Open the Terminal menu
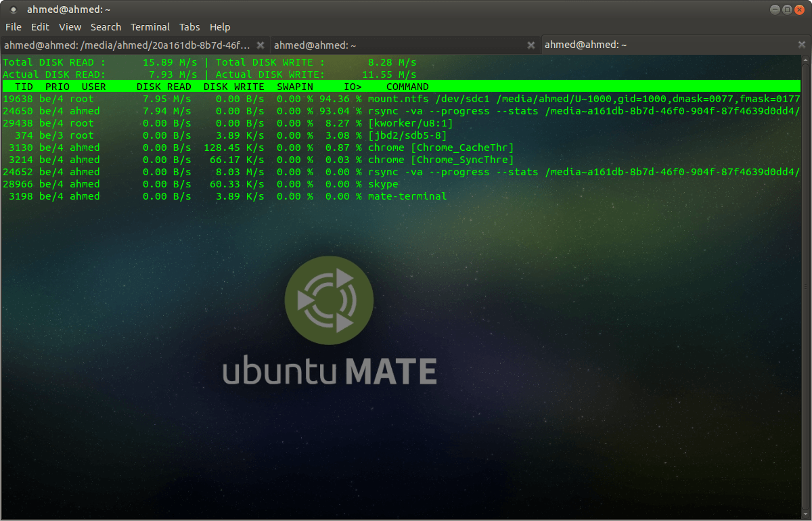The image size is (812, 521). (150, 27)
